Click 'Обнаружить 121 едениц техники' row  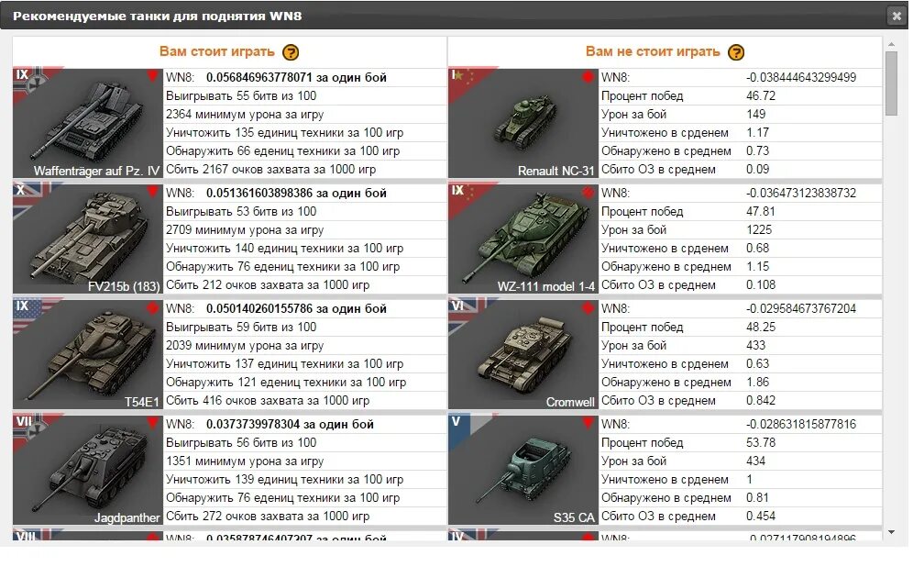[304, 383]
